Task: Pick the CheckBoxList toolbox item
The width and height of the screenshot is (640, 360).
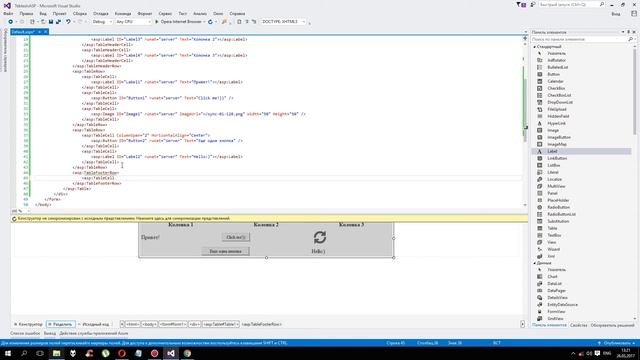Action: click(x=559, y=95)
